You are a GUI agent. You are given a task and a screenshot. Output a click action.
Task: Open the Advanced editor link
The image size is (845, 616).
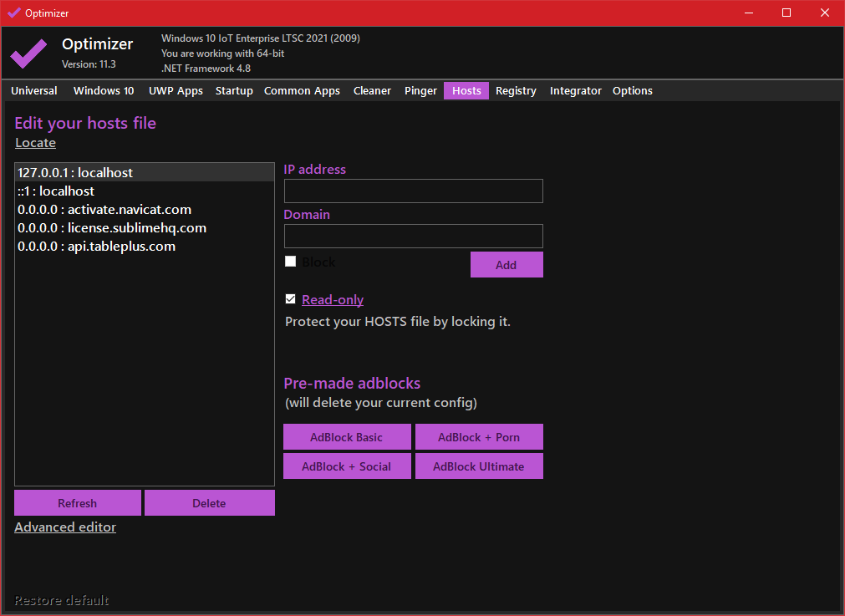[x=65, y=527]
